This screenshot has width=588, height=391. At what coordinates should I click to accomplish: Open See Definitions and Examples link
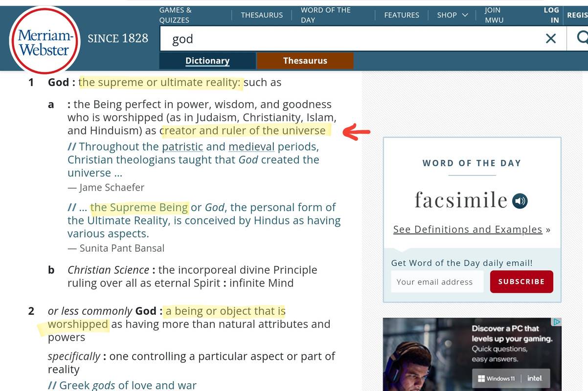click(x=468, y=229)
